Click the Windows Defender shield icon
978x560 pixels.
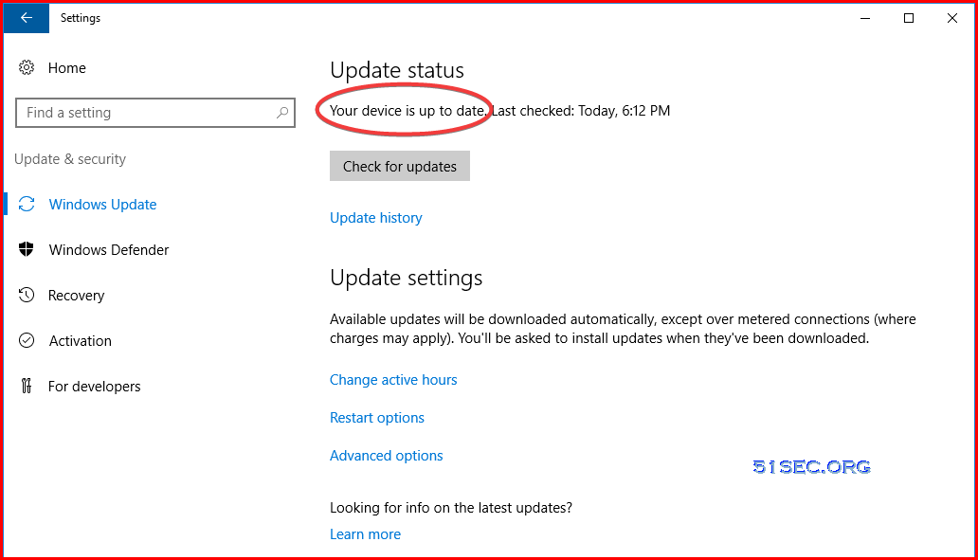coord(27,249)
